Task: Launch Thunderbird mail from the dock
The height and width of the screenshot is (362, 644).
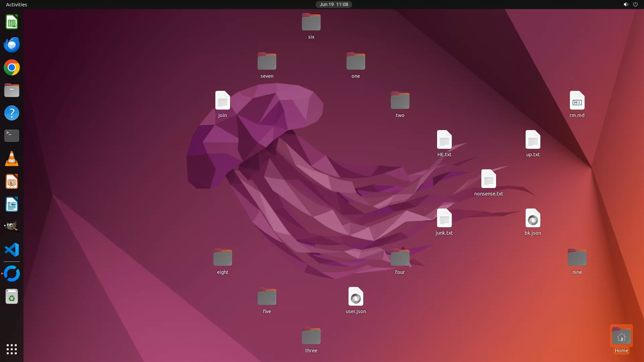Action: click(12, 45)
